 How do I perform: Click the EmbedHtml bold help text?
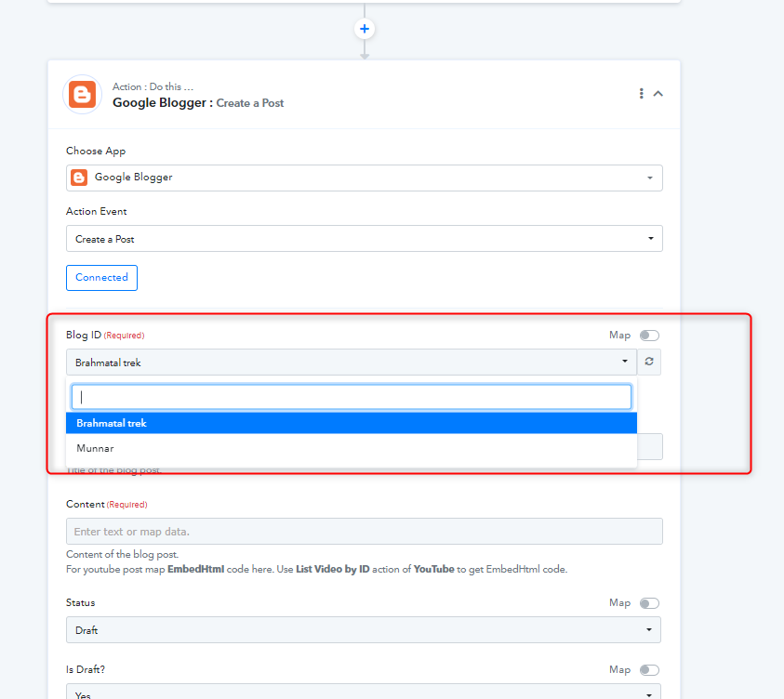point(195,569)
